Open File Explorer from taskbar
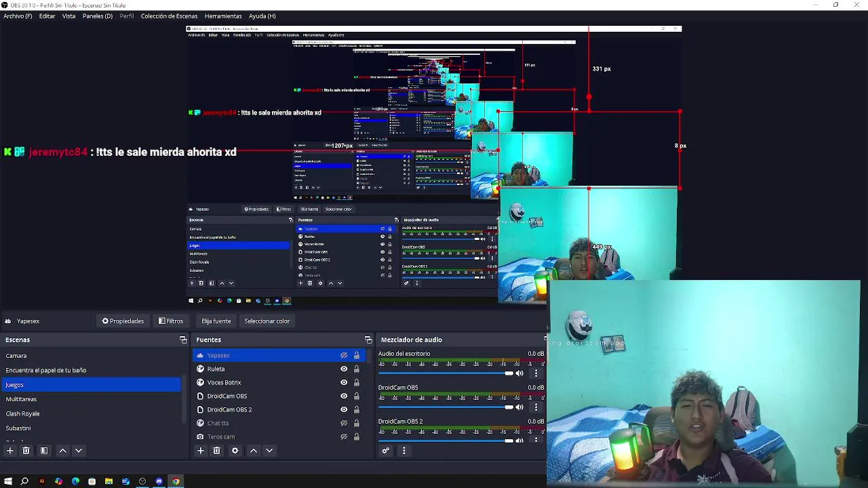Image resolution: width=868 pixels, height=488 pixels. (108, 481)
